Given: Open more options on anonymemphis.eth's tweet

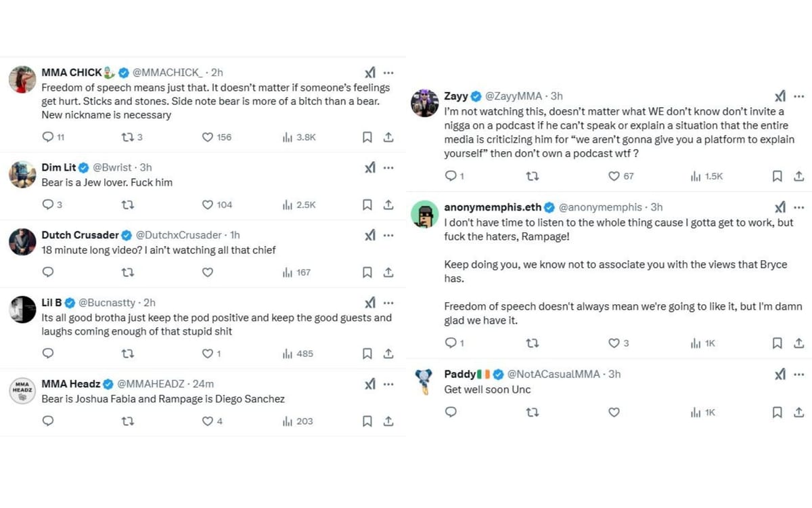Looking at the screenshot, I should click(799, 207).
